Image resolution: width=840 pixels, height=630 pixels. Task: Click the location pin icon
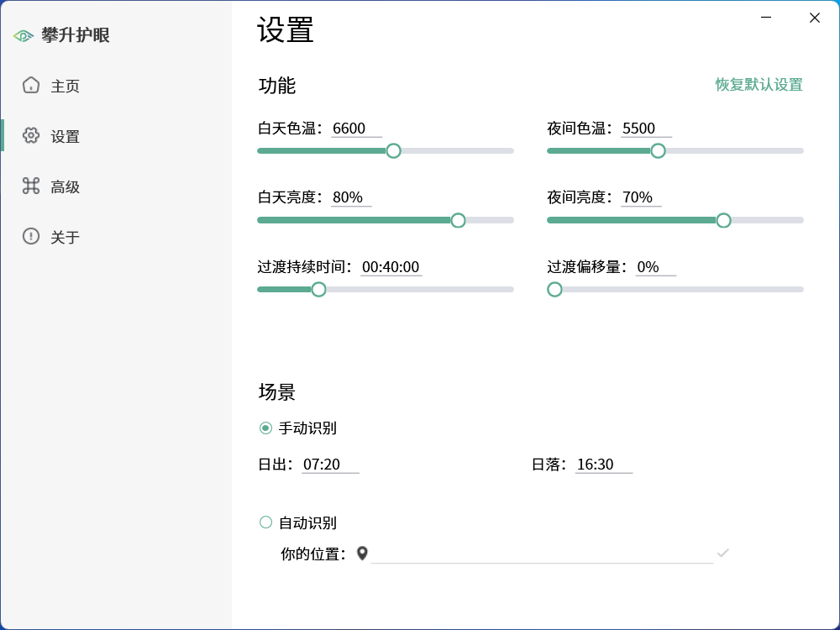[x=362, y=554]
